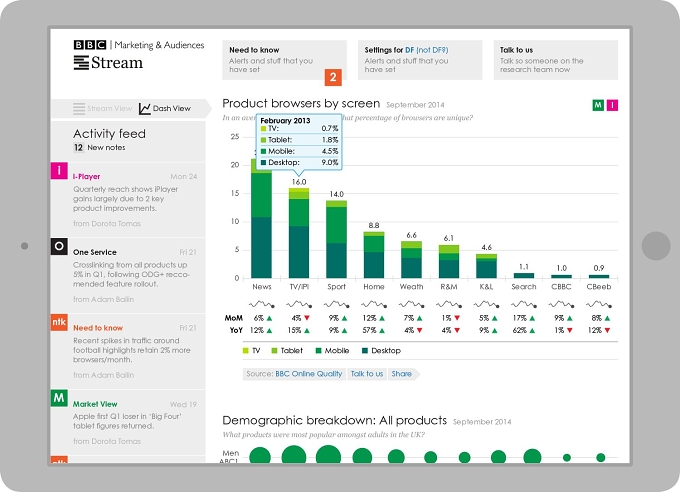
Task: Click the pink I-Player feed icon
Action: coord(59,171)
